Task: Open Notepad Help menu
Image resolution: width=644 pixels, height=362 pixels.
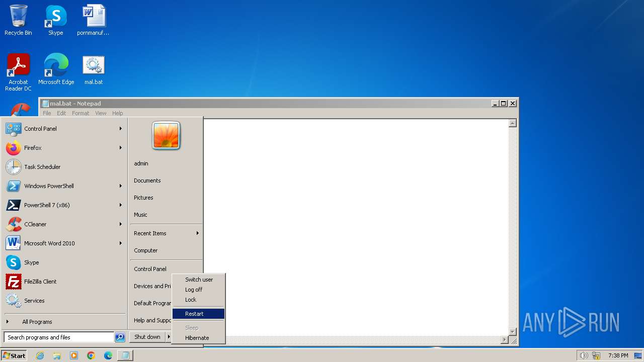Action: click(117, 113)
